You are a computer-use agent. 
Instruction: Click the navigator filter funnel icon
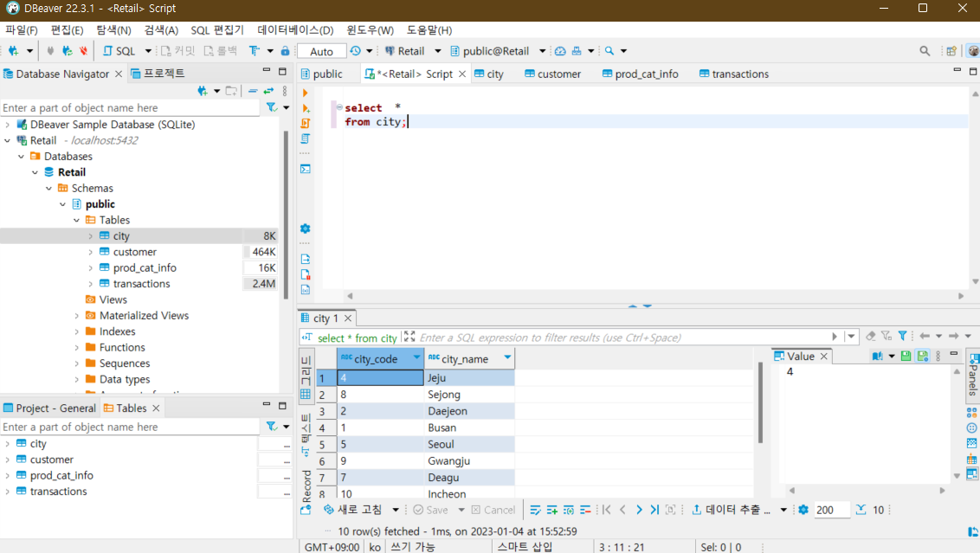click(271, 107)
